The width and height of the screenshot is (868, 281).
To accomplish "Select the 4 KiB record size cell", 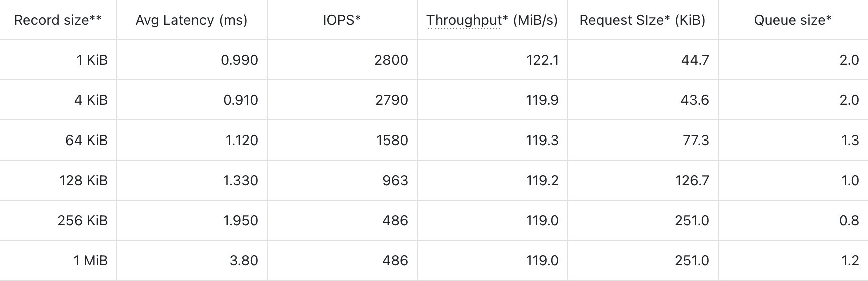I will (91, 100).
